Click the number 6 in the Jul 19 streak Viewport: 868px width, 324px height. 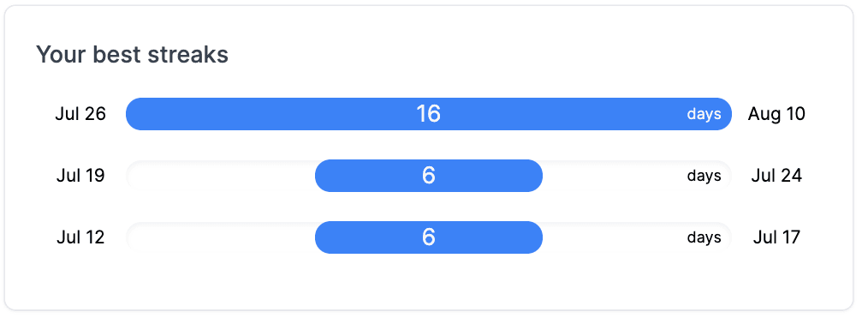pos(429,176)
